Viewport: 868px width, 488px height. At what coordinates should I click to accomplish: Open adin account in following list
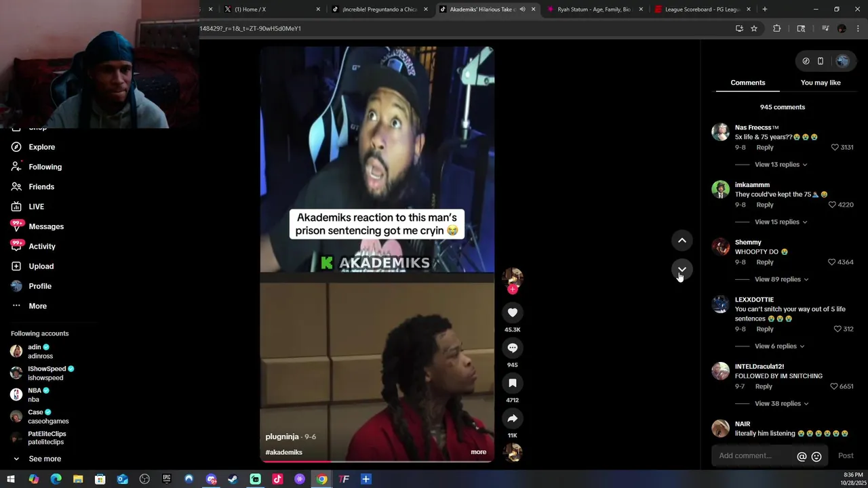click(x=30, y=351)
